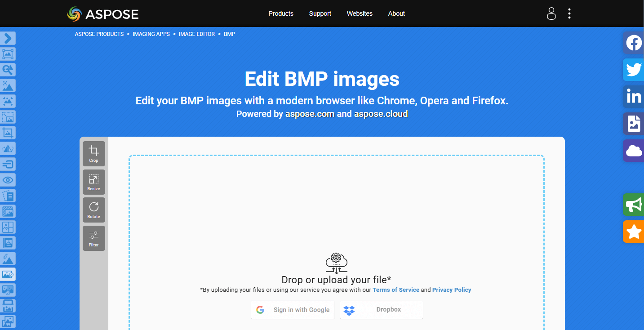The height and width of the screenshot is (330, 644).
Task: Share the page via the Facebook icon
Action: pos(634,43)
